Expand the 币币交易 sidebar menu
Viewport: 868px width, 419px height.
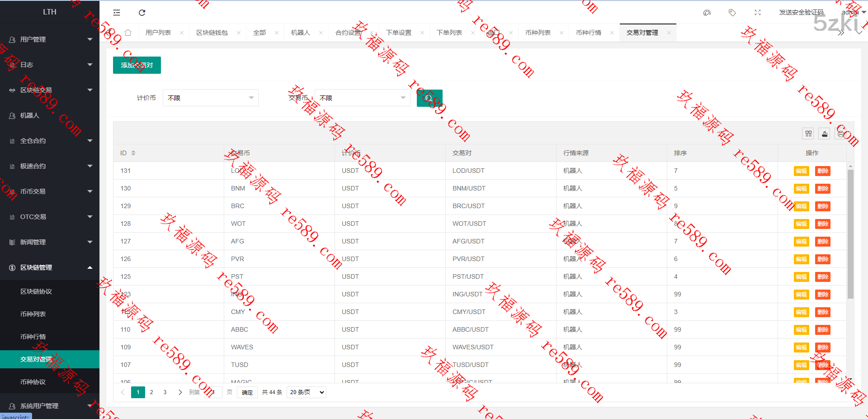point(50,191)
